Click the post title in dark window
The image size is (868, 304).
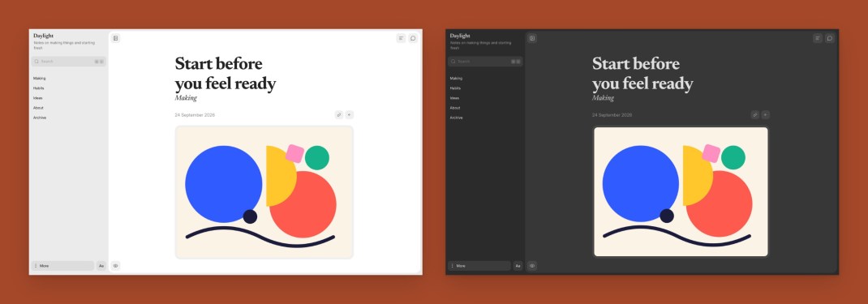(642, 74)
